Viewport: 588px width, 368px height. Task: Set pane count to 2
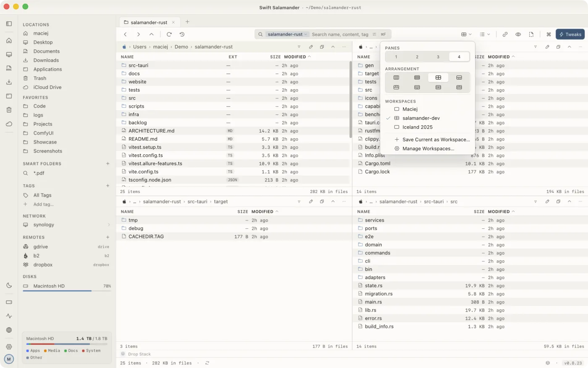click(x=417, y=57)
